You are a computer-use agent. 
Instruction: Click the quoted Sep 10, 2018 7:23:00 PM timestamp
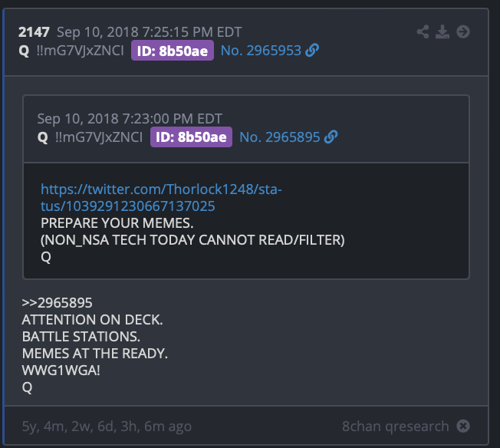click(x=130, y=119)
